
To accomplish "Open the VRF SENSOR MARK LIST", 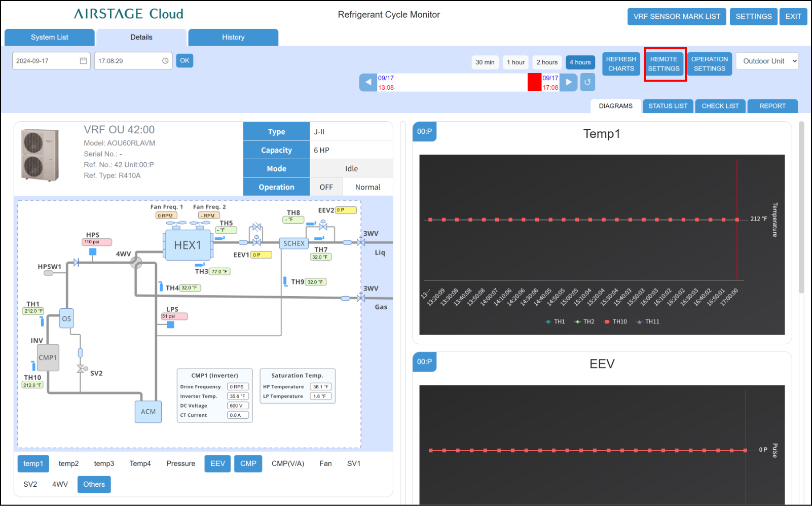I will coord(677,16).
